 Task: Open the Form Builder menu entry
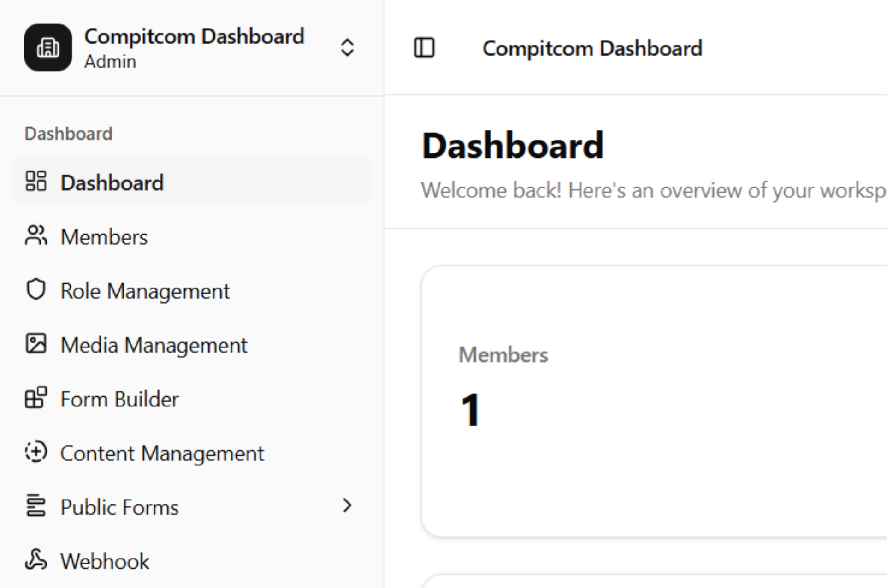tap(119, 399)
